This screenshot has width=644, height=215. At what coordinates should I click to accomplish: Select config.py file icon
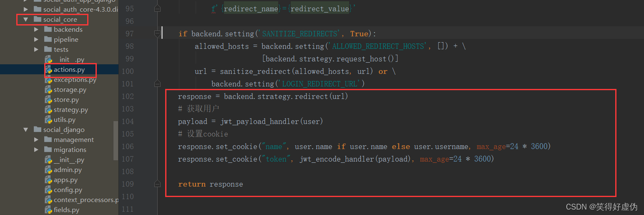[x=48, y=190]
